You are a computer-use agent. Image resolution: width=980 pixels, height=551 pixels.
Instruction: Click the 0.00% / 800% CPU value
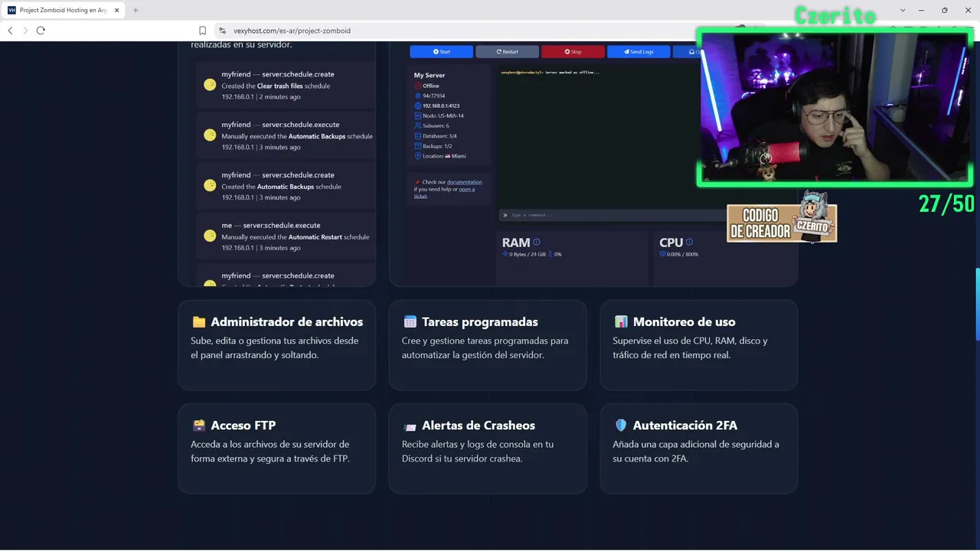(682, 254)
